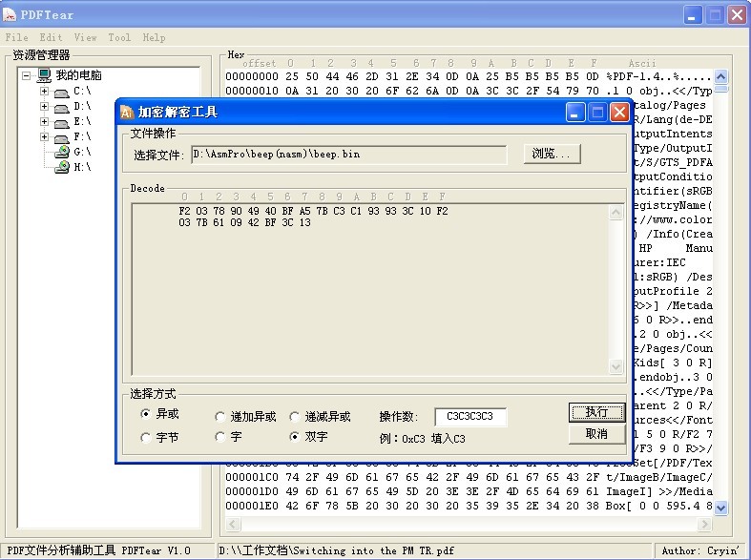Screen dimensions: 751x560
Task: Select the E:\ drive icon
Action: point(62,122)
